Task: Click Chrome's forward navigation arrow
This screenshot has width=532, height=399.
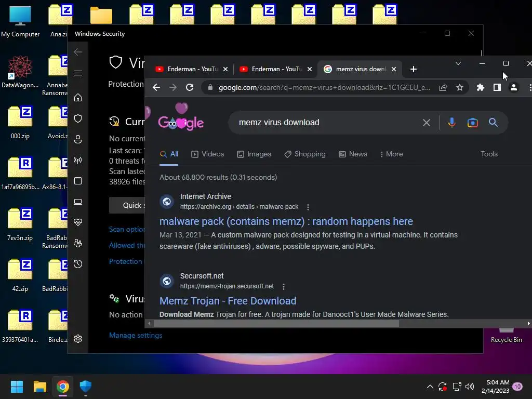Action: 173,87
